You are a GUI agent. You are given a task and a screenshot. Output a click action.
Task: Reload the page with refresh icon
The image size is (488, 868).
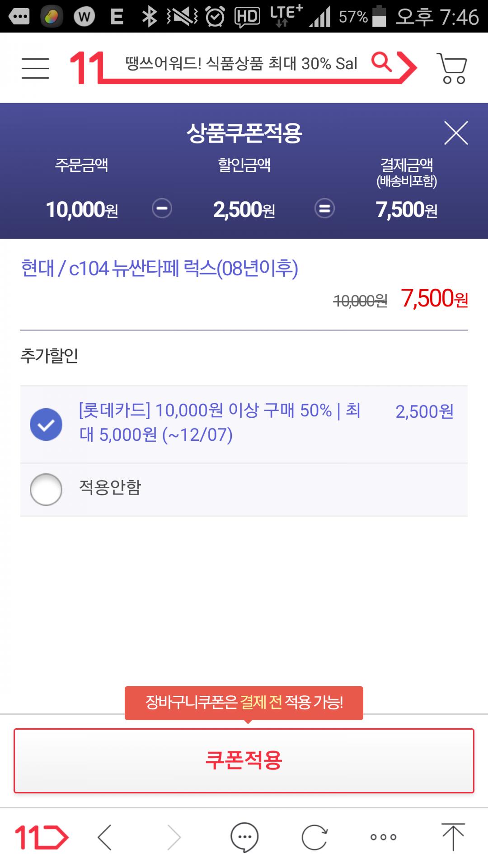(x=314, y=837)
